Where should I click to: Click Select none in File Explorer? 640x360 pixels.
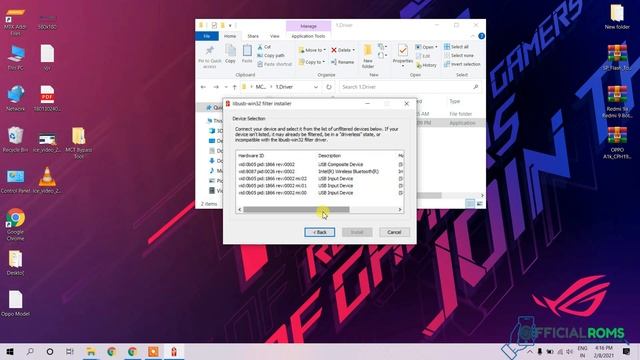[459, 56]
